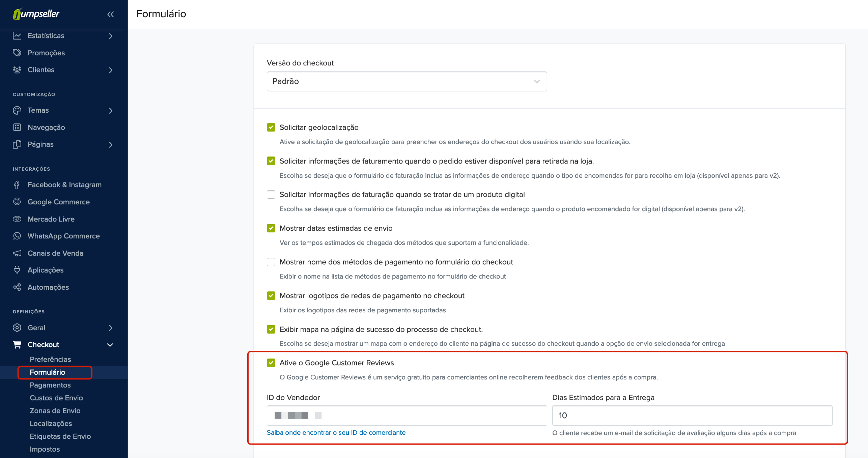
Task: Disable the Google Customer Reviews checkbox
Action: point(271,363)
